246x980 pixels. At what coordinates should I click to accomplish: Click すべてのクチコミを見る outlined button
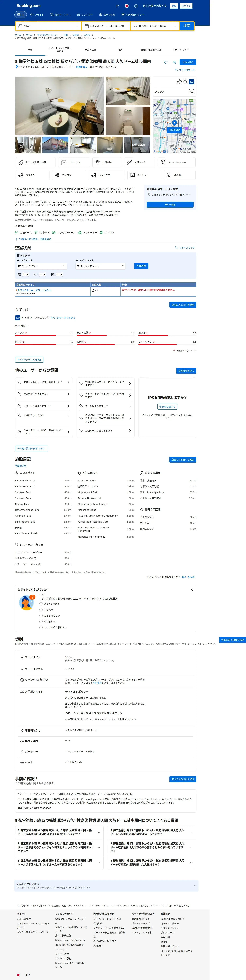[x=29, y=359]
